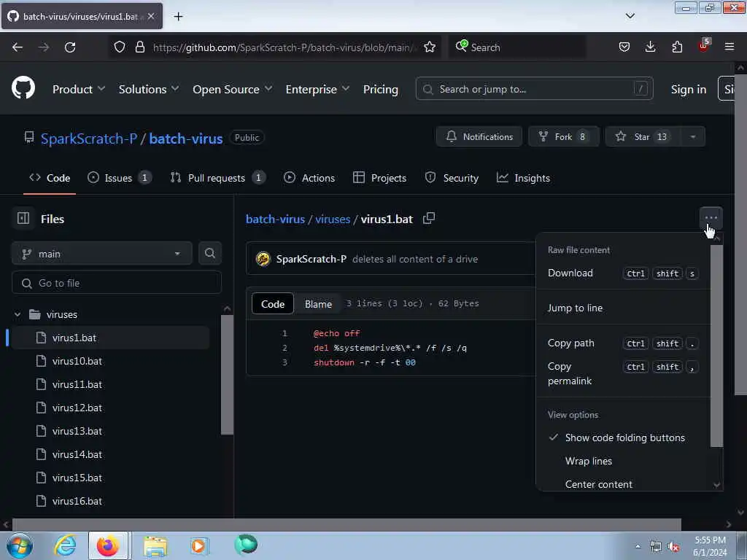
Task: Open the Insights tab
Action: coord(523,178)
